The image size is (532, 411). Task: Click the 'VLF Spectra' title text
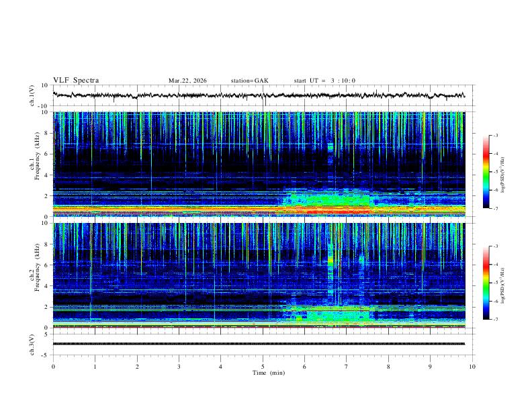click(x=76, y=81)
